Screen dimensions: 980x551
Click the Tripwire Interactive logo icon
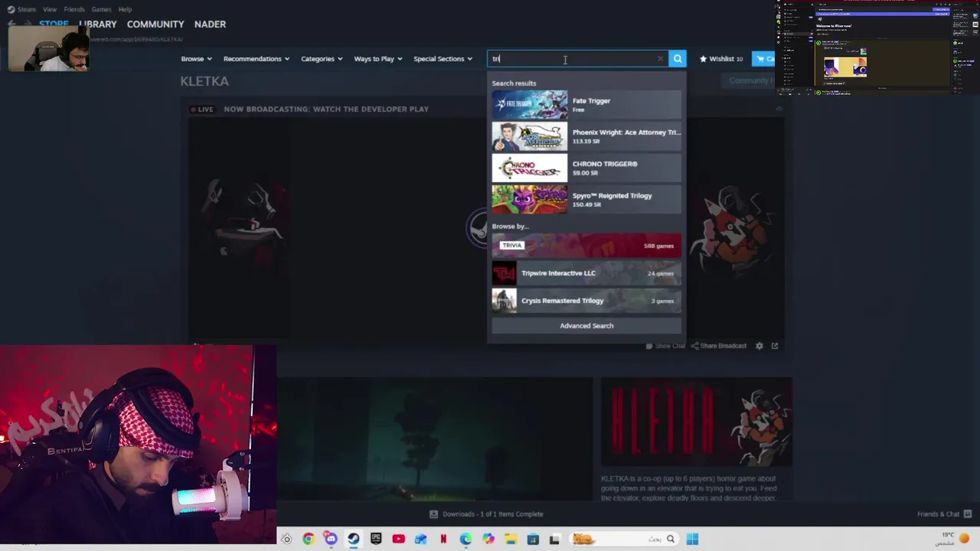[504, 273]
